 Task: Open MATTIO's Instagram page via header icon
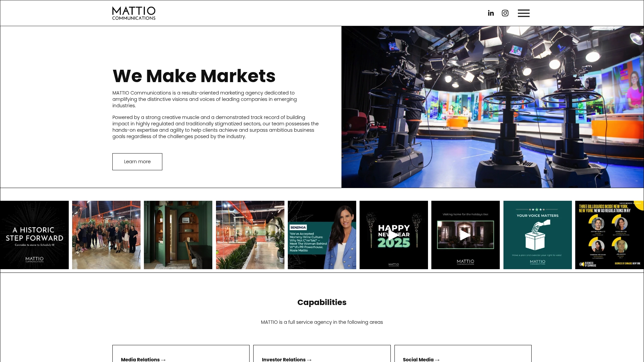pyautogui.click(x=505, y=13)
